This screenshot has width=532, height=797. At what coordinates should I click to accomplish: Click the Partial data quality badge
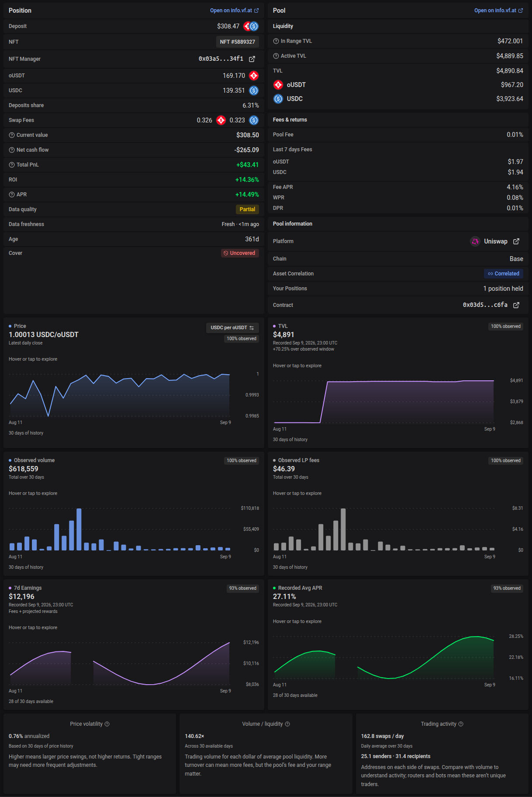pyautogui.click(x=247, y=209)
